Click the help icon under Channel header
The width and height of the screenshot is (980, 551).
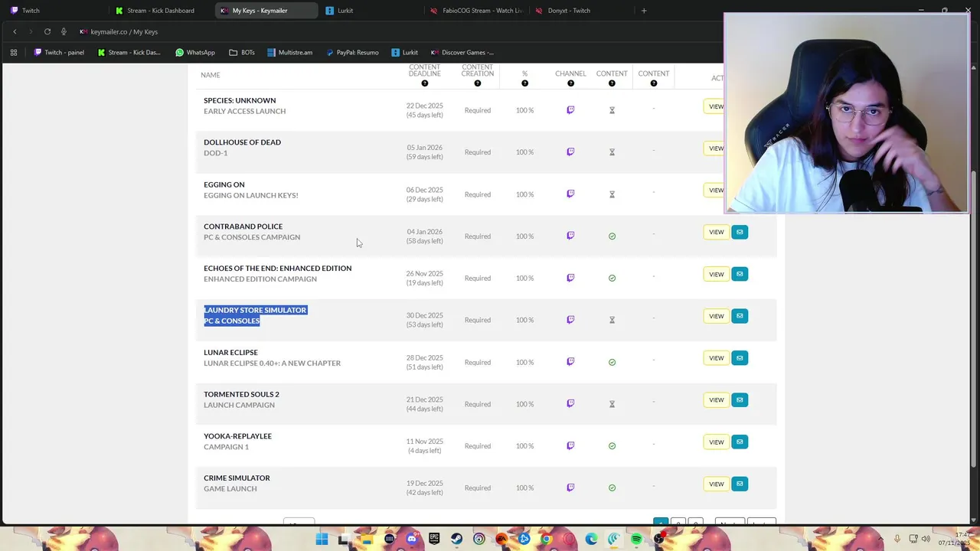[570, 83]
